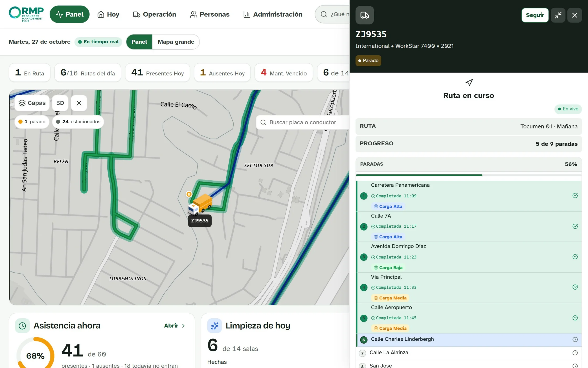This screenshot has width=588, height=368.
Task: Open the Rutas del día stat card
Action: click(88, 73)
